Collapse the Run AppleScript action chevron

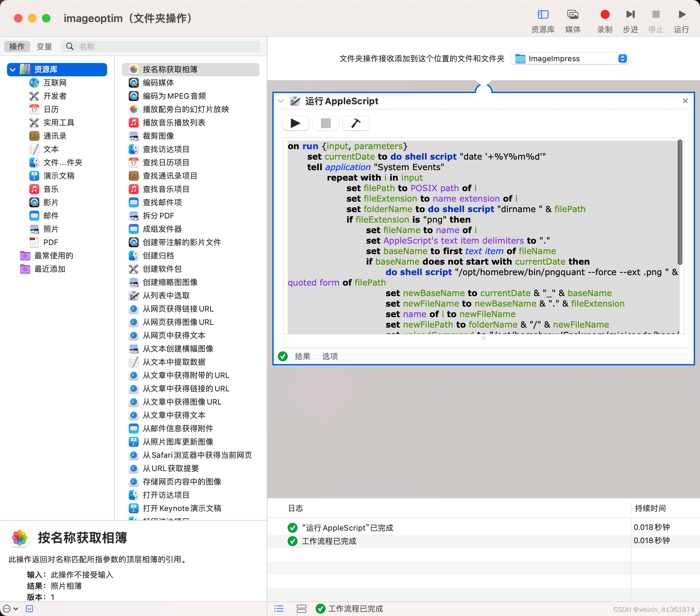tap(281, 101)
